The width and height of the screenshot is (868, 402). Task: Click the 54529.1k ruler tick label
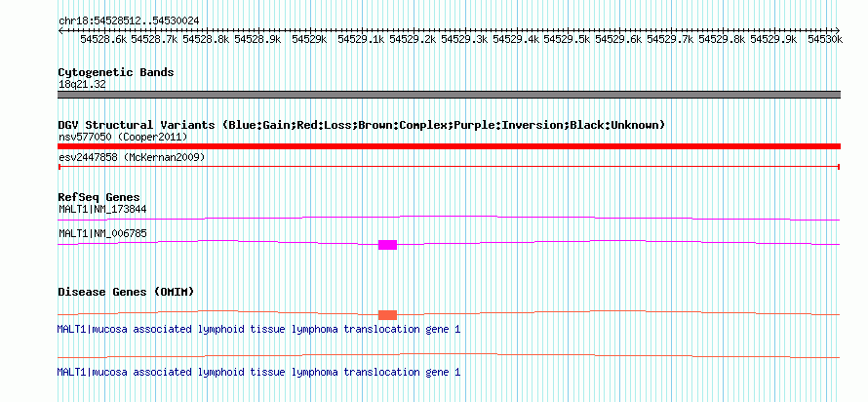362,39
